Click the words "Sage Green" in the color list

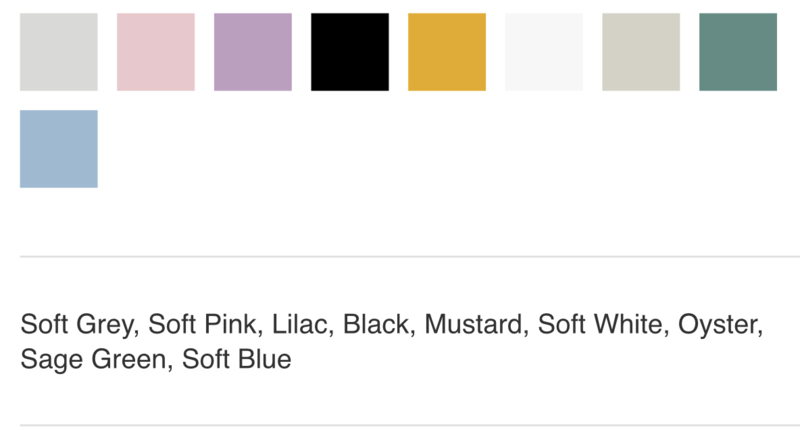[x=93, y=360]
